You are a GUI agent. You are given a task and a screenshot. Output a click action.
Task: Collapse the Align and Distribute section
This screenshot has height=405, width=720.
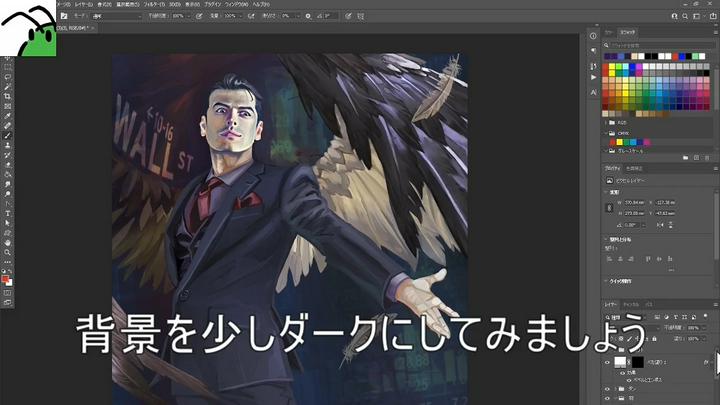[606, 240]
